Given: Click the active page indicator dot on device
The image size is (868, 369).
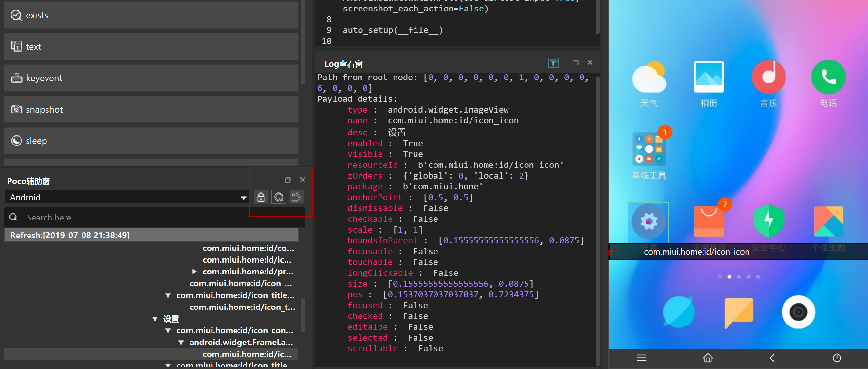Looking at the screenshot, I should pyautogui.click(x=729, y=277).
